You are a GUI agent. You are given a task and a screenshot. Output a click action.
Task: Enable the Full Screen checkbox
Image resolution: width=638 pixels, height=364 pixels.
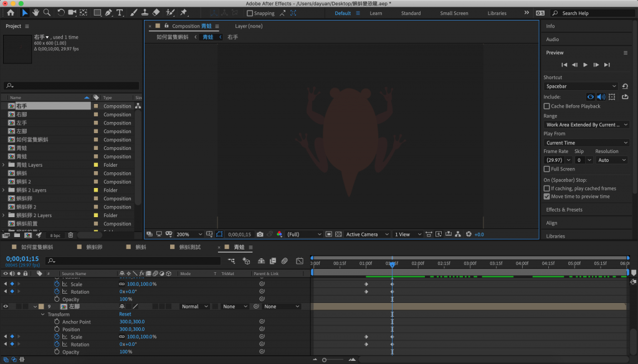click(x=546, y=169)
